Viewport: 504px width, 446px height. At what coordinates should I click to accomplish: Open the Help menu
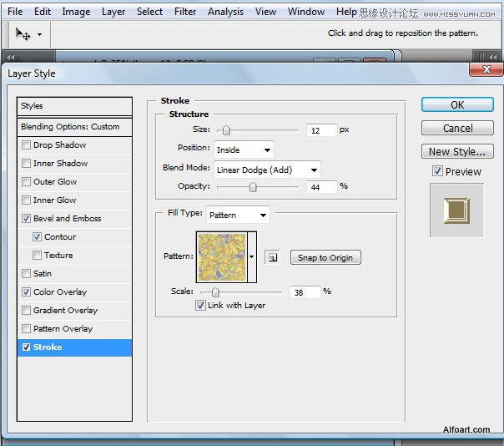point(346,12)
